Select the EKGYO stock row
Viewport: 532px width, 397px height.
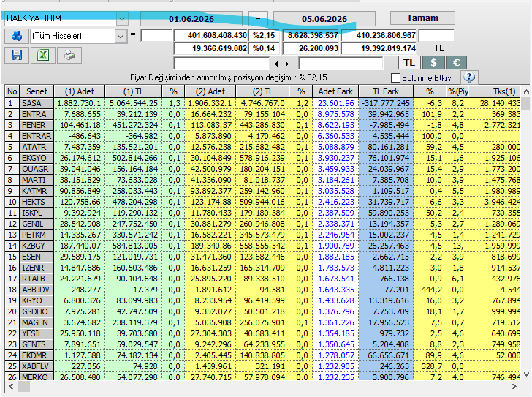click(x=262, y=158)
